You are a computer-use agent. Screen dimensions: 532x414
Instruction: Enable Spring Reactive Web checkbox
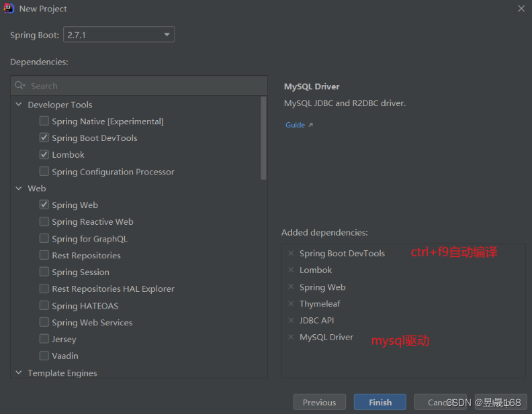click(44, 221)
